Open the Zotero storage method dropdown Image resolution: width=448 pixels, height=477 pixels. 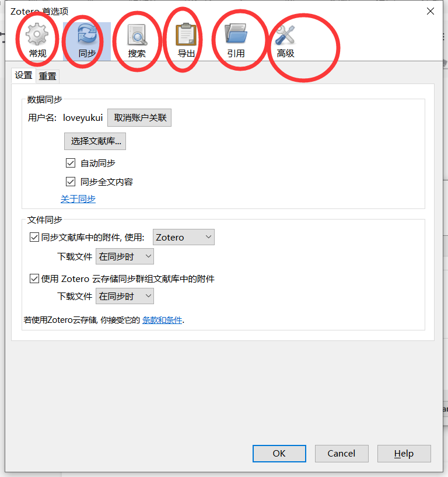(x=184, y=237)
